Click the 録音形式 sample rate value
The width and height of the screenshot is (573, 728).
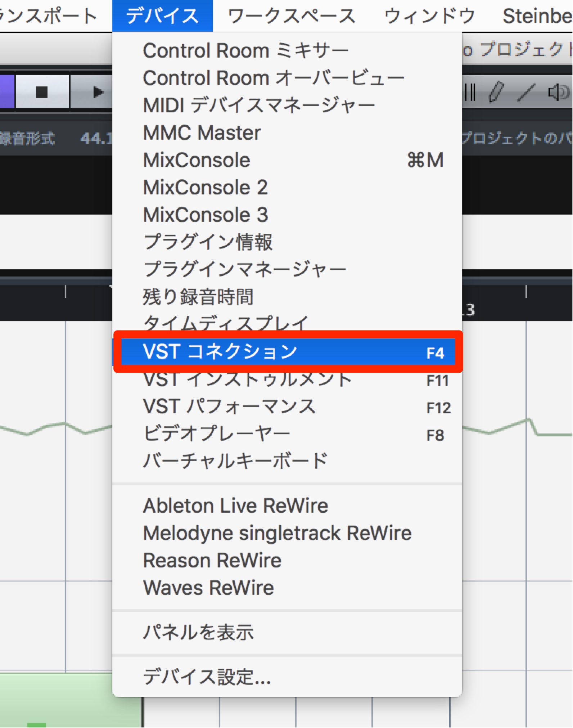(96, 138)
